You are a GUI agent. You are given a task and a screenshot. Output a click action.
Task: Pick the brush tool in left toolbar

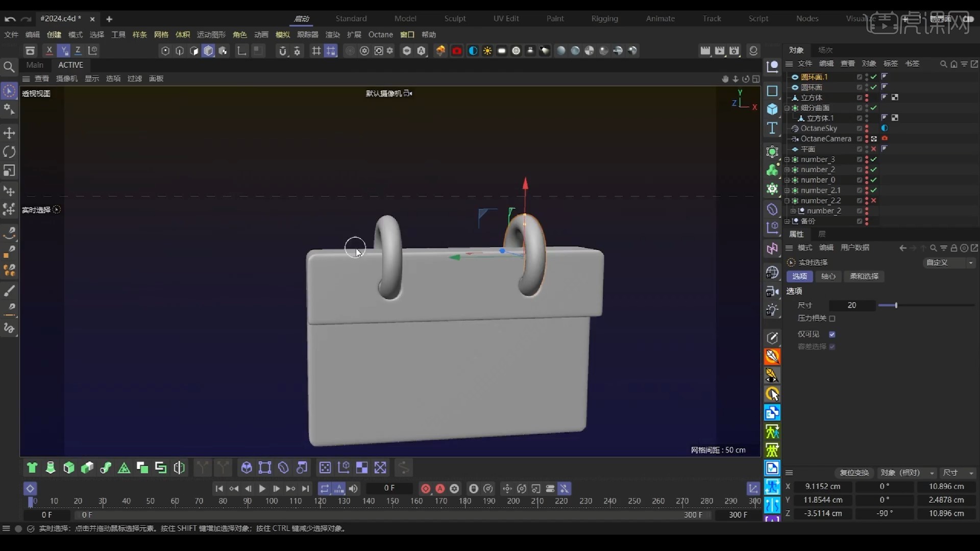tap(9, 291)
